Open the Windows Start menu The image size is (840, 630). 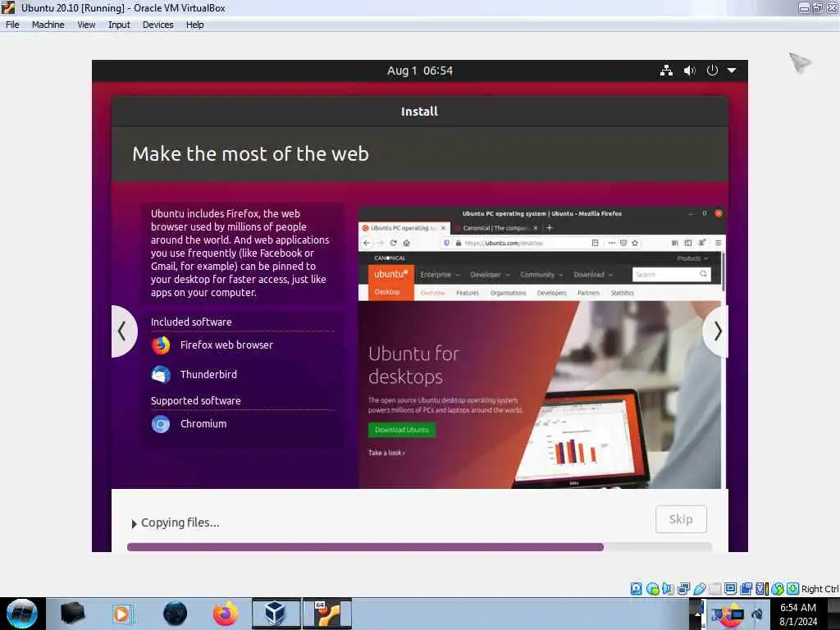[x=21, y=614]
